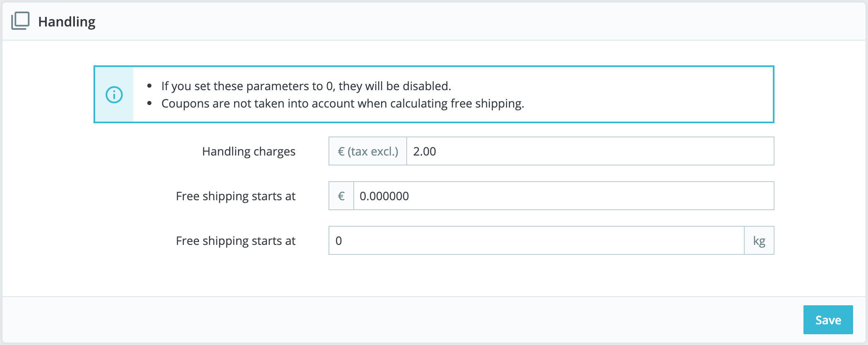Click the first bullet marker in the notice
This screenshot has height=345, width=868.
(149, 86)
